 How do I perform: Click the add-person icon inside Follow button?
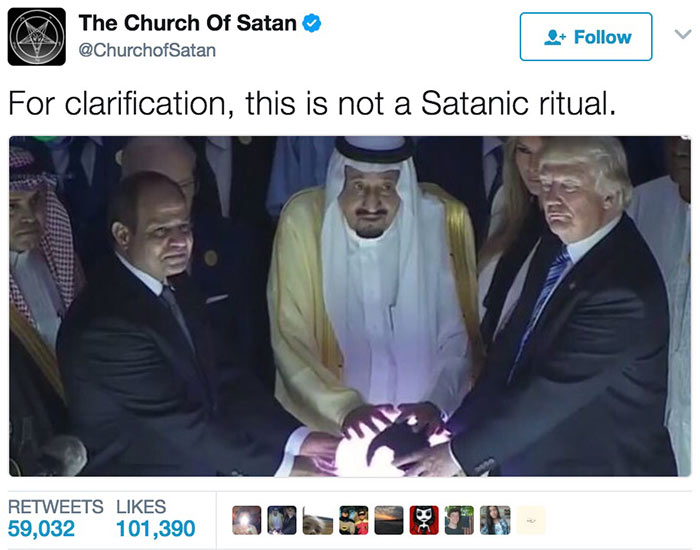(555, 37)
